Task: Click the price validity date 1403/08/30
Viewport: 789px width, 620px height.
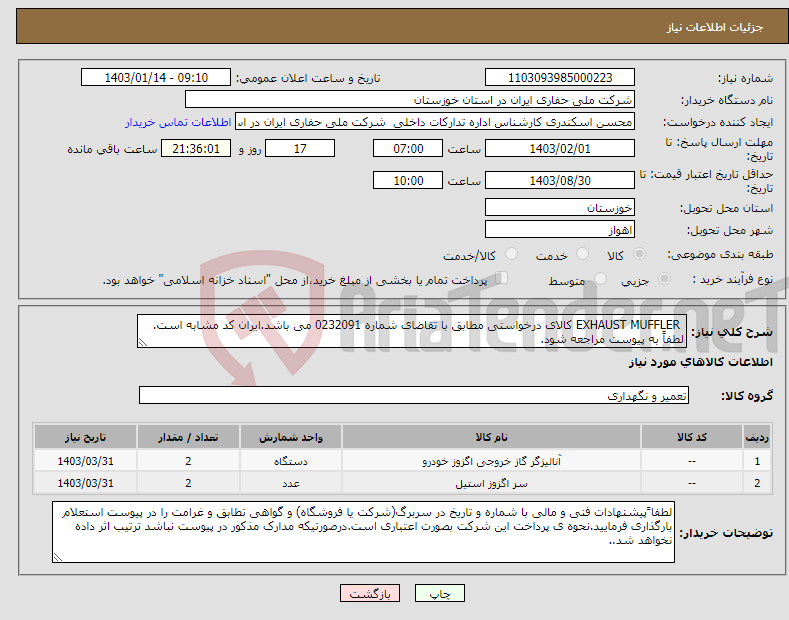Action: (560, 180)
